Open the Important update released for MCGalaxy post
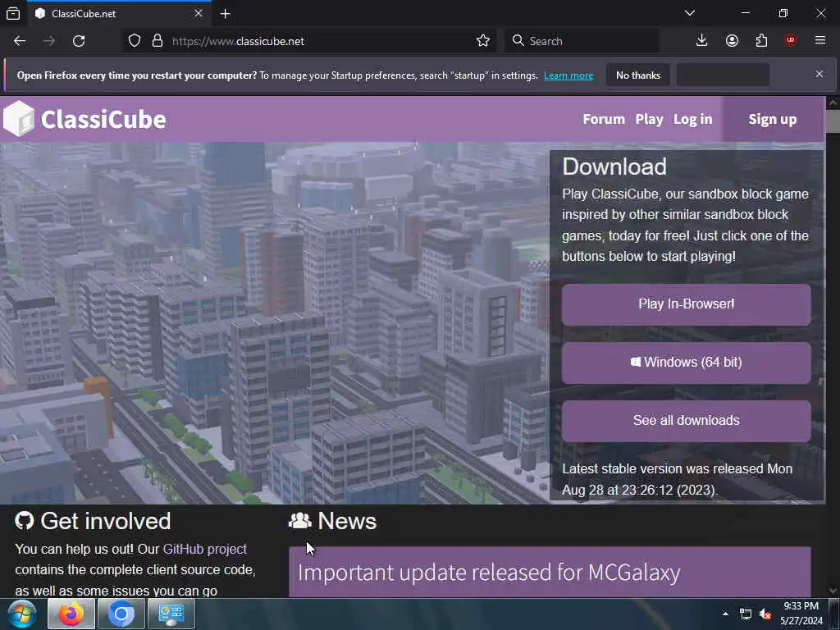 click(x=489, y=573)
